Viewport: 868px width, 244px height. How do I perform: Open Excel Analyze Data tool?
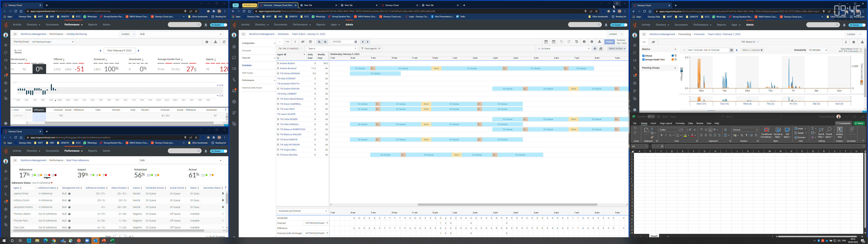tap(839, 132)
